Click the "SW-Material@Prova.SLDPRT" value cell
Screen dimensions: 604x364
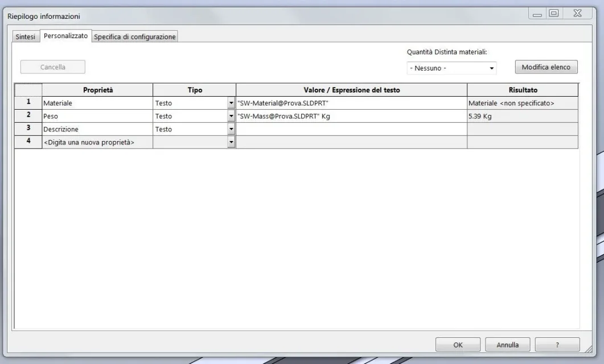351,103
